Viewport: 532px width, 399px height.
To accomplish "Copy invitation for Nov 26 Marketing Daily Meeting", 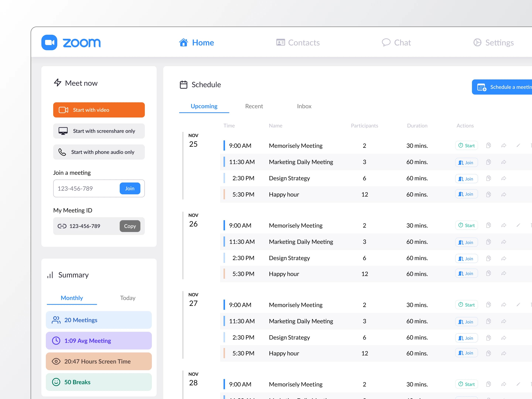I will (x=488, y=242).
